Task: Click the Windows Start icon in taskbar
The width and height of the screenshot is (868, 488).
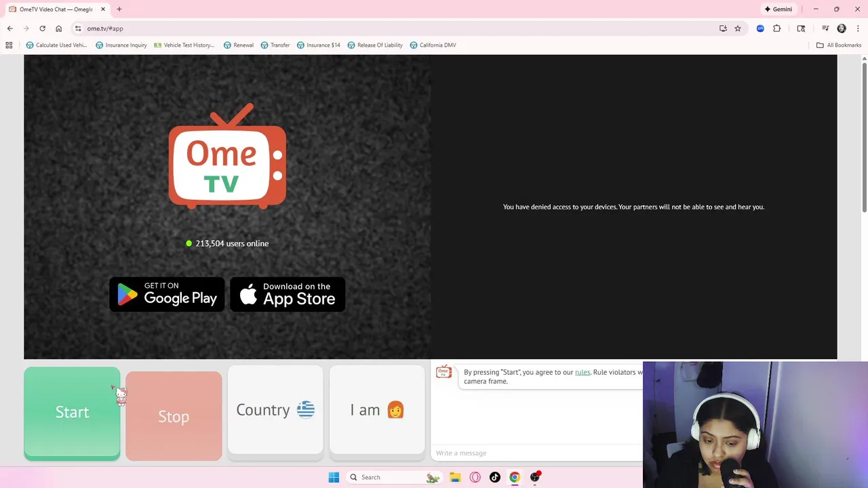Action: pyautogui.click(x=334, y=477)
